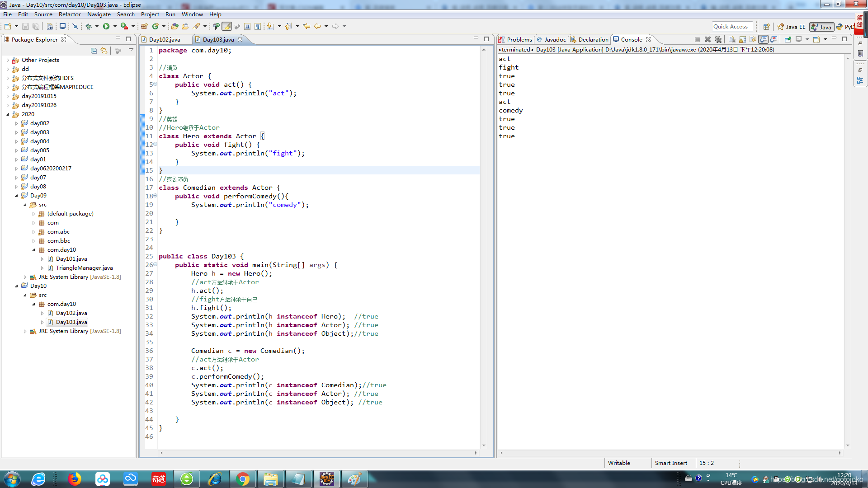The width and height of the screenshot is (868, 488).
Task: Click the Console vertical scrollbar
Action: tap(848, 252)
